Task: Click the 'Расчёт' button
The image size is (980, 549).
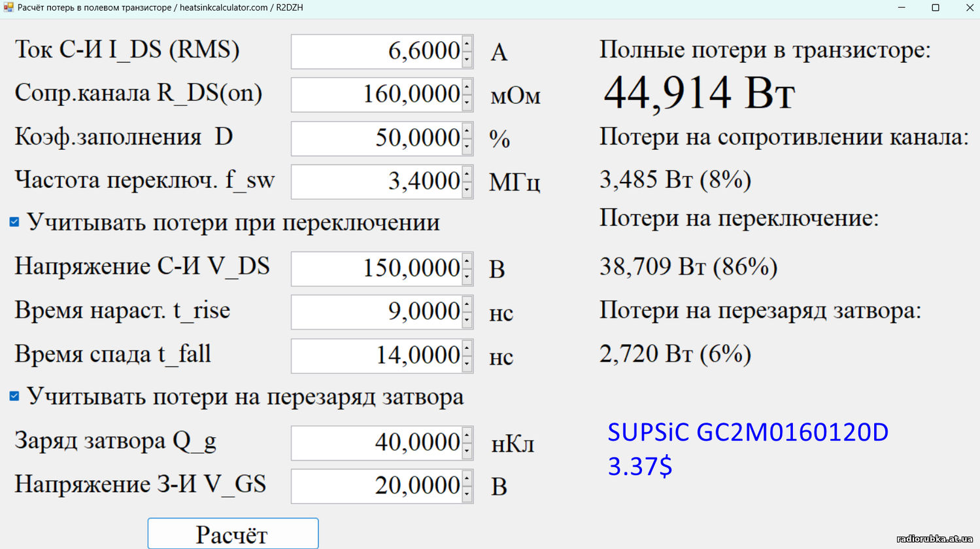Action: coord(233,534)
